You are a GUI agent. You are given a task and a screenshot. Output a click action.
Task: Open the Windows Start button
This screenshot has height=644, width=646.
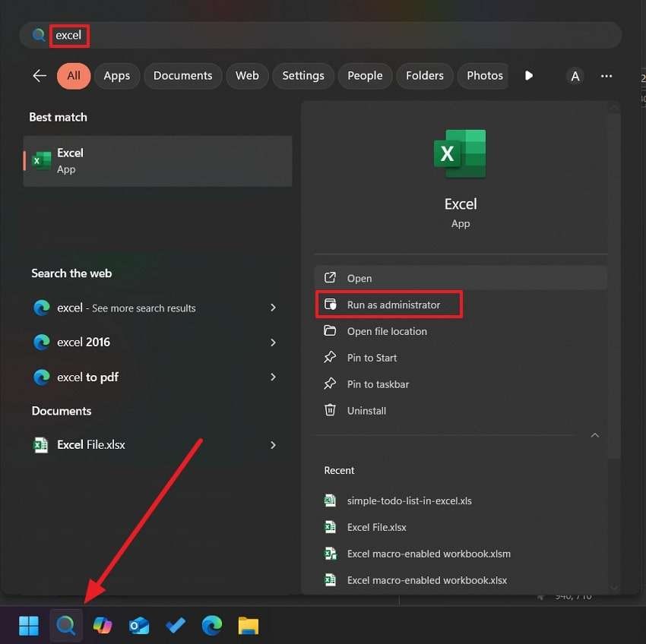[x=29, y=626]
